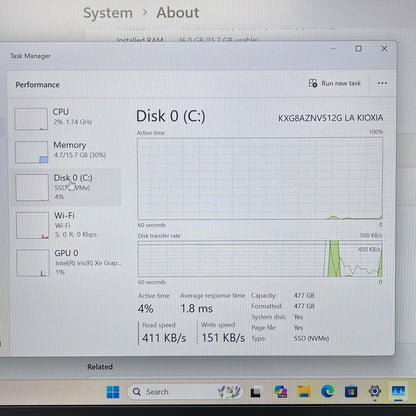The height and width of the screenshot is (416, 416).
Task: Open the Wi-Fi performance view
Action: [67, 225]
